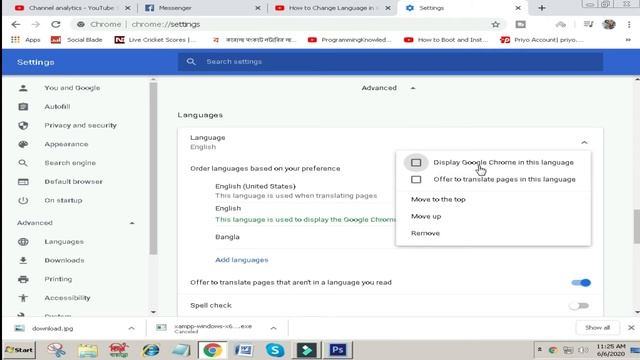Click the browser forward arrow
Screen dimensions: 640x360
click(36, 24)
